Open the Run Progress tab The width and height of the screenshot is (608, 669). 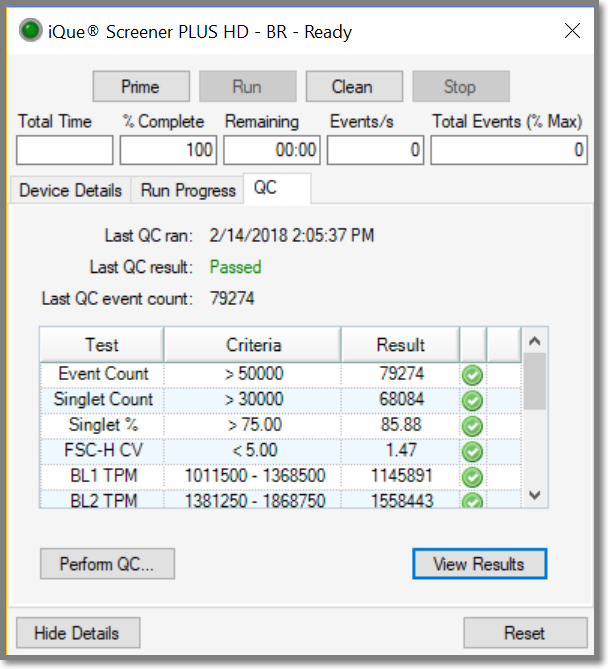188,190
